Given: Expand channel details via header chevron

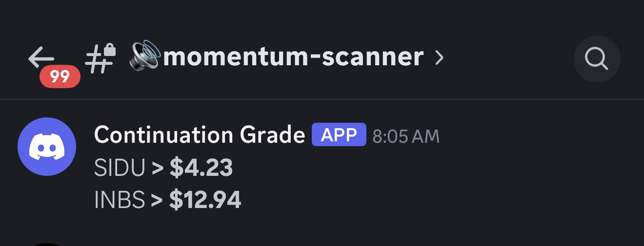Looking at the screenshot, I should [439, 58].
